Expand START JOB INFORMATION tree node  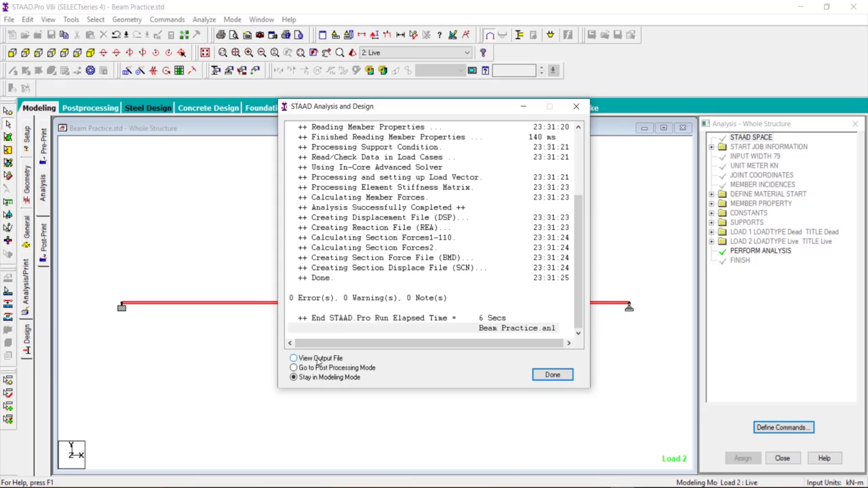click(x=712, y=146)
